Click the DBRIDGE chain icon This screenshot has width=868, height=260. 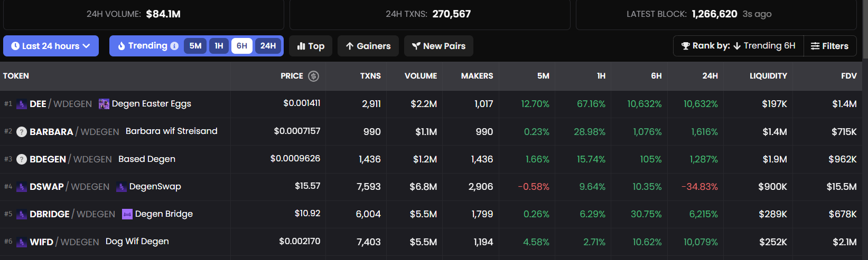[x=22, y=214]
